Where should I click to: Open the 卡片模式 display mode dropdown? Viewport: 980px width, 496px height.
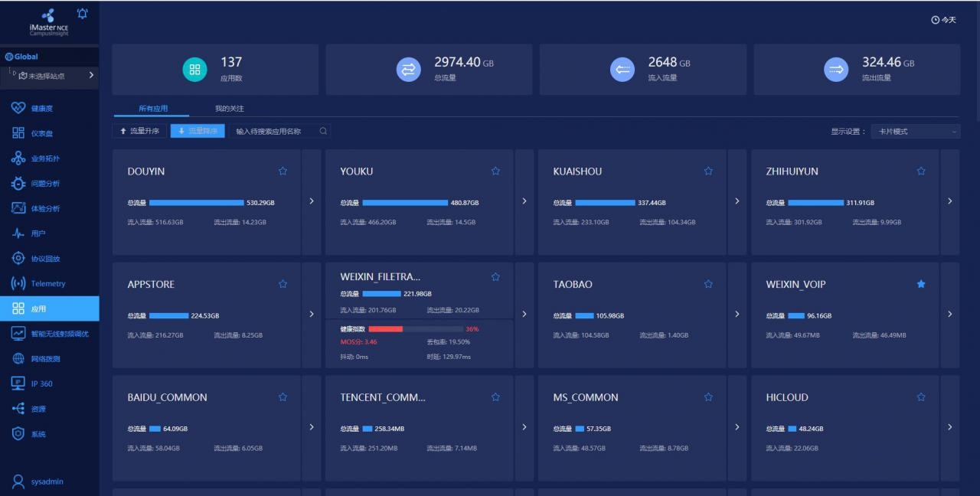pos(915,132)
